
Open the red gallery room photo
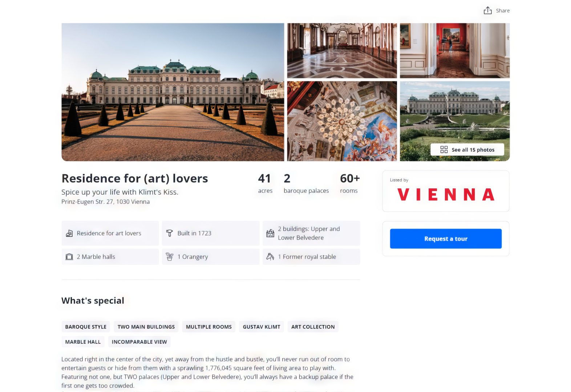454,50
